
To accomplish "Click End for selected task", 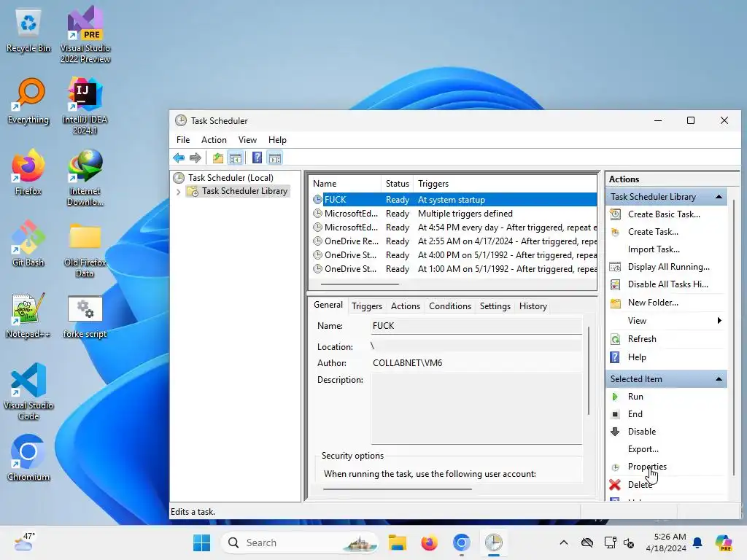I will pos(635,414).
